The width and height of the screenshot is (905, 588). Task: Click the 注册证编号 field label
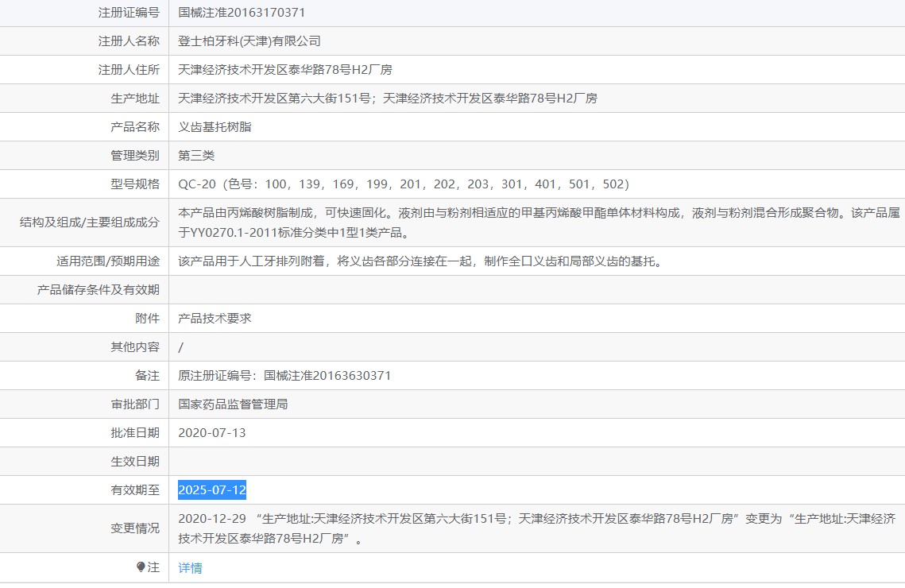(129, 12)
